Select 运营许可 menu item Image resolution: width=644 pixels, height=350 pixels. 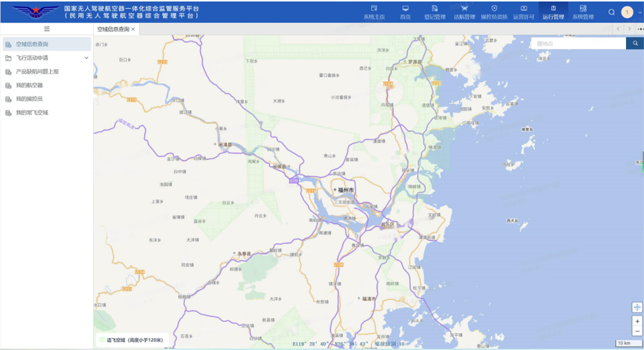(524, 13)
